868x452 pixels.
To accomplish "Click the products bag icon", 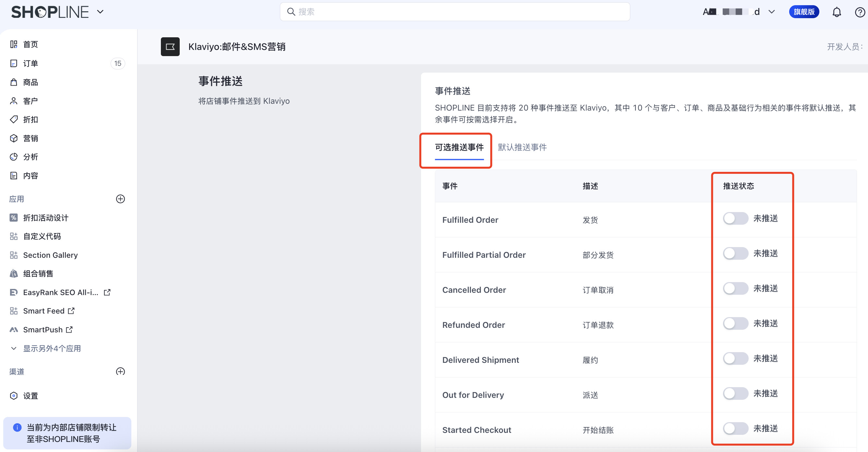I will [14, 82].
